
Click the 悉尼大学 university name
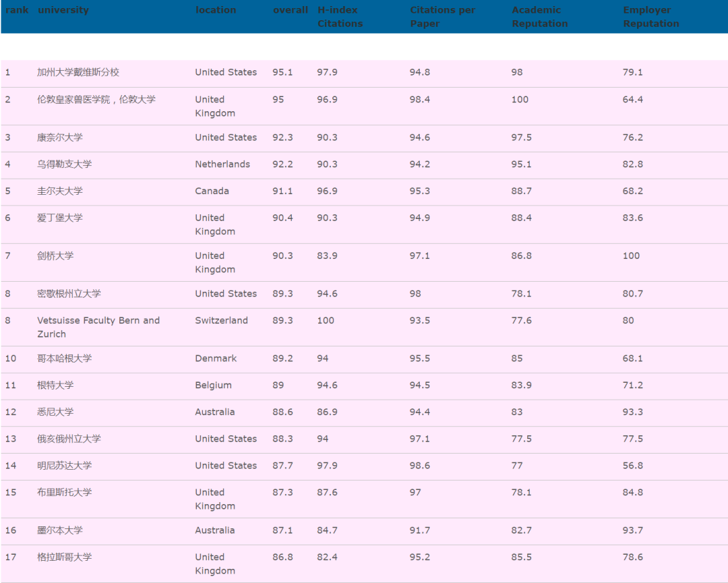(55, 412)
